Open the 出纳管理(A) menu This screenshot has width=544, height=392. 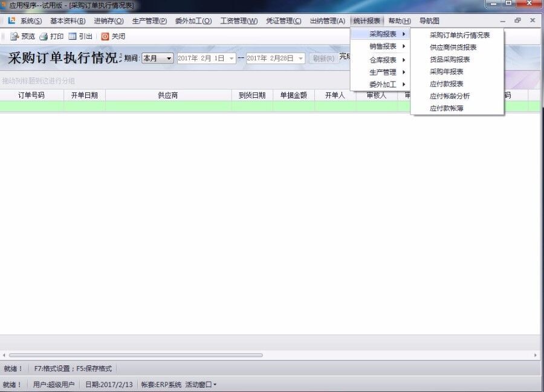coord(328,21)
